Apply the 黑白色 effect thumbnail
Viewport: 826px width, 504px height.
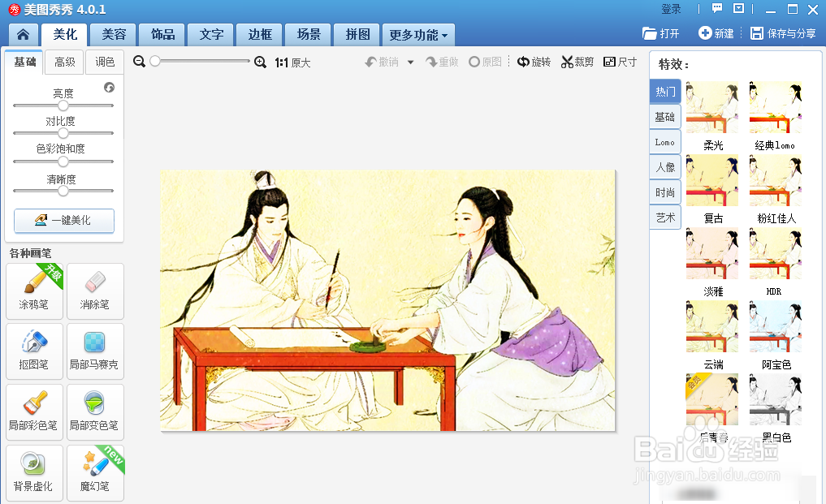(x=776, y=399)
